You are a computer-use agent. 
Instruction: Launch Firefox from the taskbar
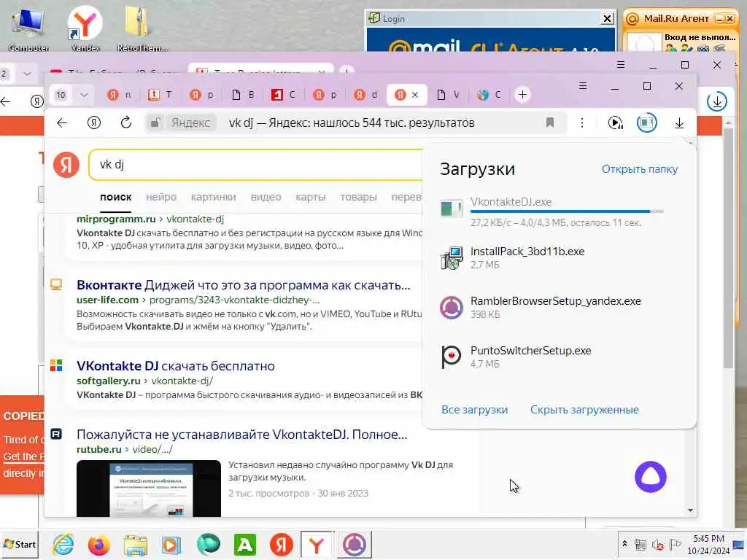[x=98, y=545]
